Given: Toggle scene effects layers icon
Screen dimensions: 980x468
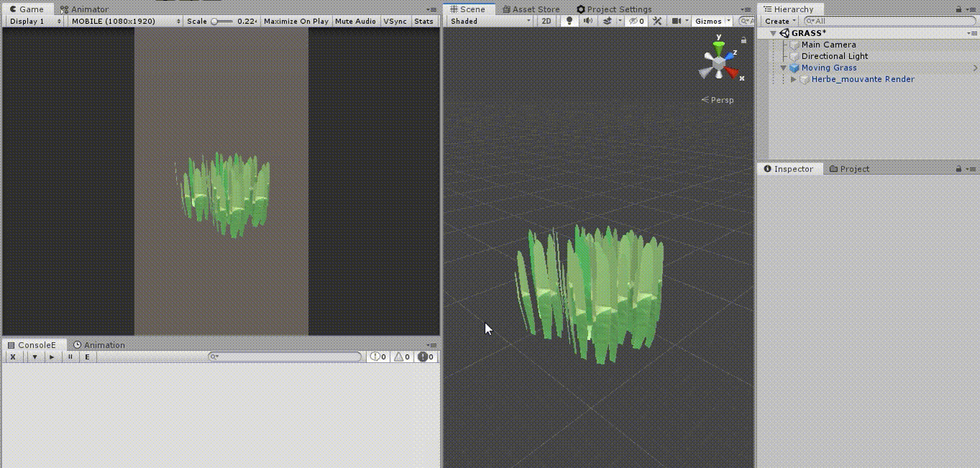Looking at the screenshot, I should [607, 21].
